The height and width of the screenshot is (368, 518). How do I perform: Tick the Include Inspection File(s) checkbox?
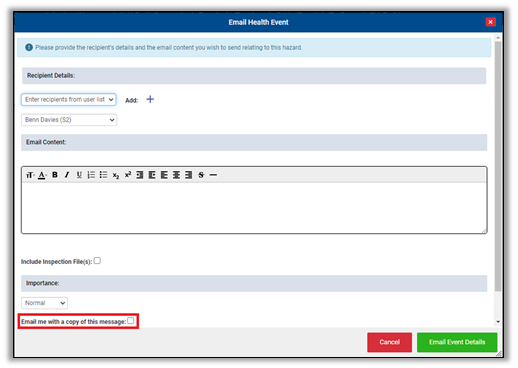click(x=97, y=261)
